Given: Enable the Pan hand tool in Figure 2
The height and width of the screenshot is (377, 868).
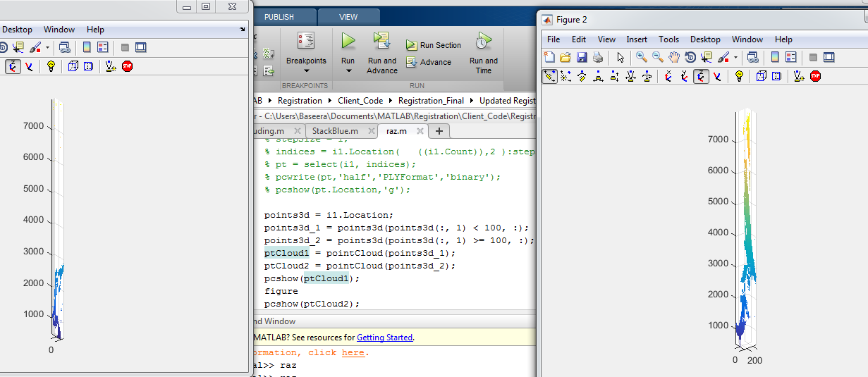Looking at the screenshot, I should tap(674, 57).
